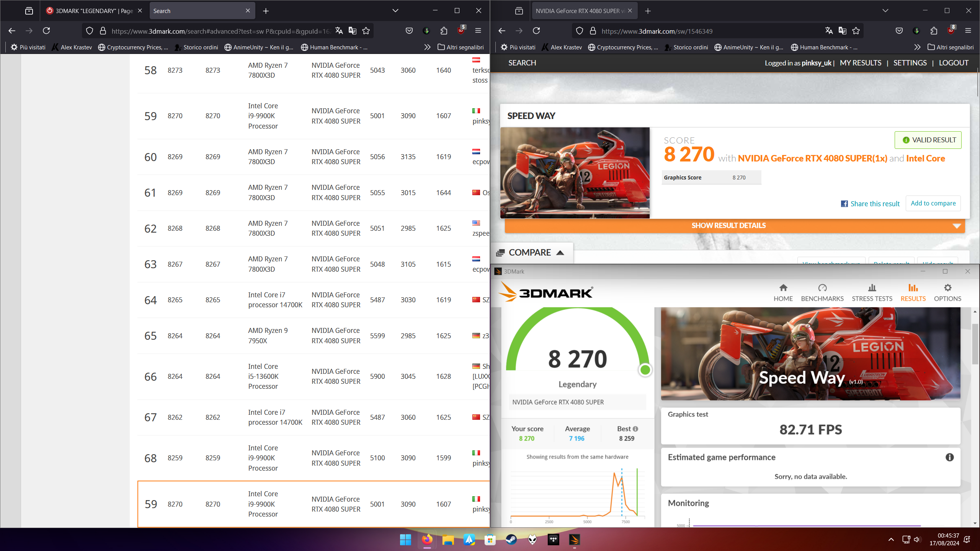This screenshot has width=980, height=551.
Task: Click the right browser page scrollbar
Action: point(978,82)
